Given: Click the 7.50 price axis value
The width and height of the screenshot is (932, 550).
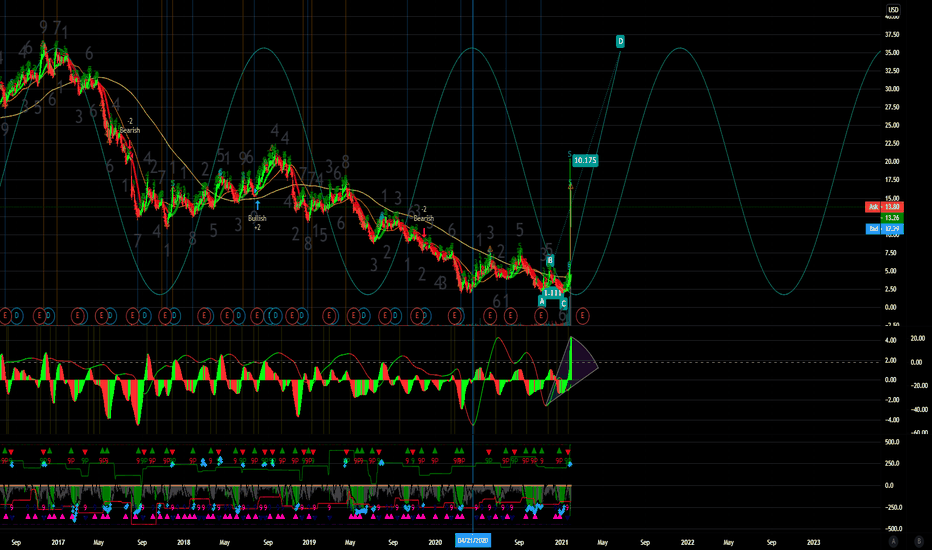Looking at the screenshot, I should 892,253.
